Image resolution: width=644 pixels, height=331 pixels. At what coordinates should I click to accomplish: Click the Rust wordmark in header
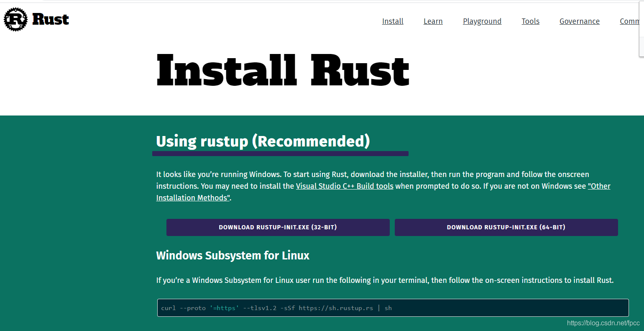click(51, 19)
